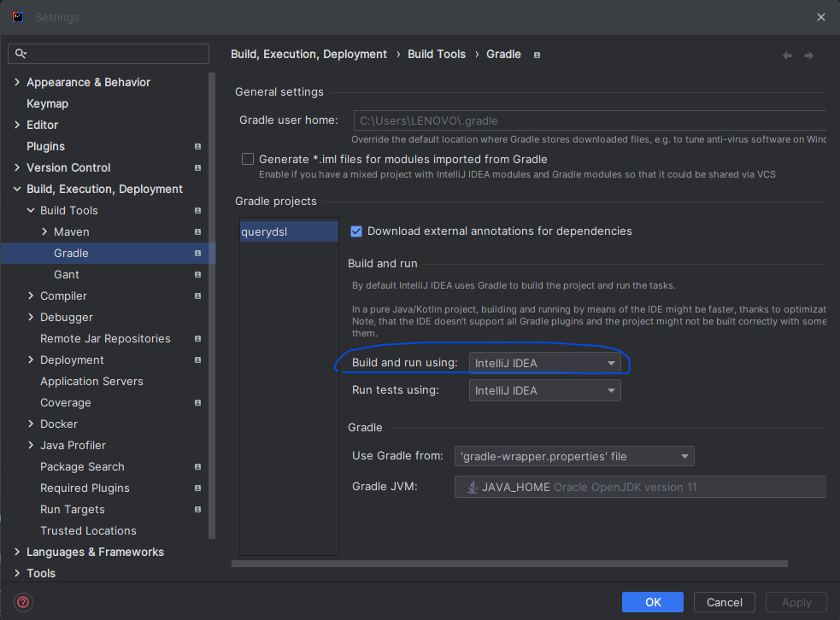Click the project icon next to Required Plugins

point(197,488)
